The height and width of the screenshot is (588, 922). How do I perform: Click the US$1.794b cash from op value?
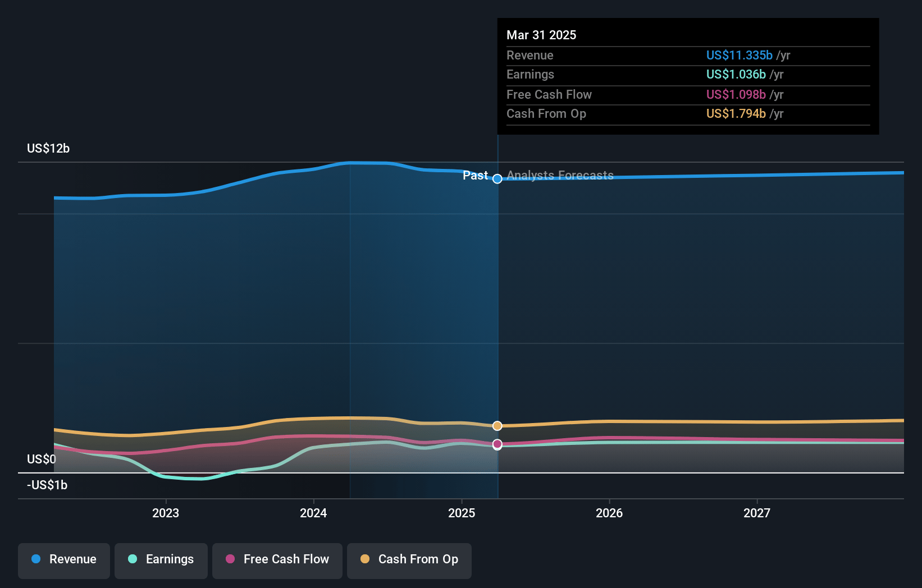736,113
